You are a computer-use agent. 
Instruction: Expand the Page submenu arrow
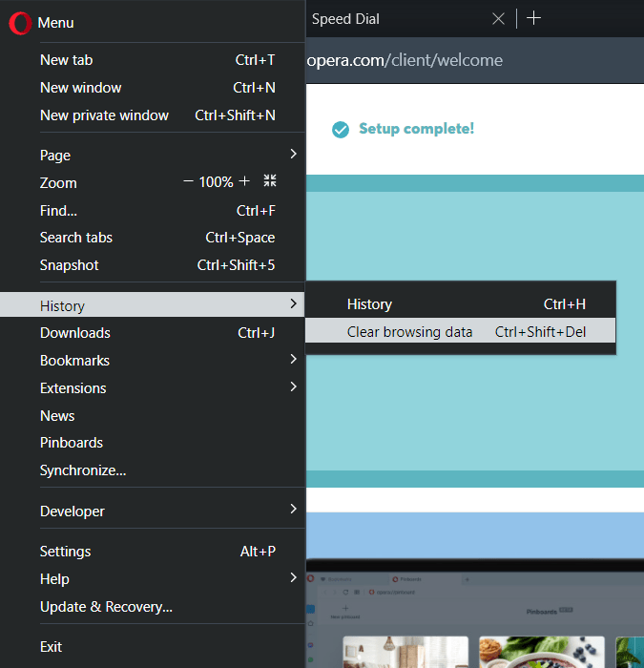[x=293, y=155]
